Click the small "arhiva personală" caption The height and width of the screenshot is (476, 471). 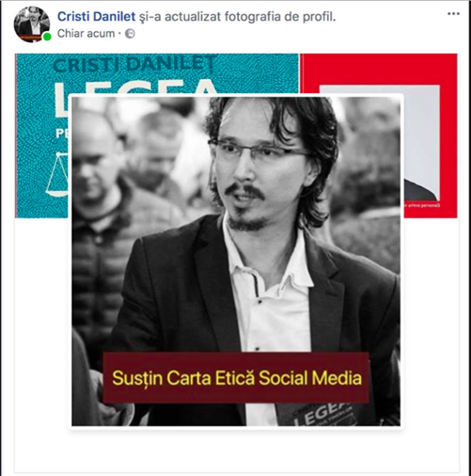[x=423, y=205]
